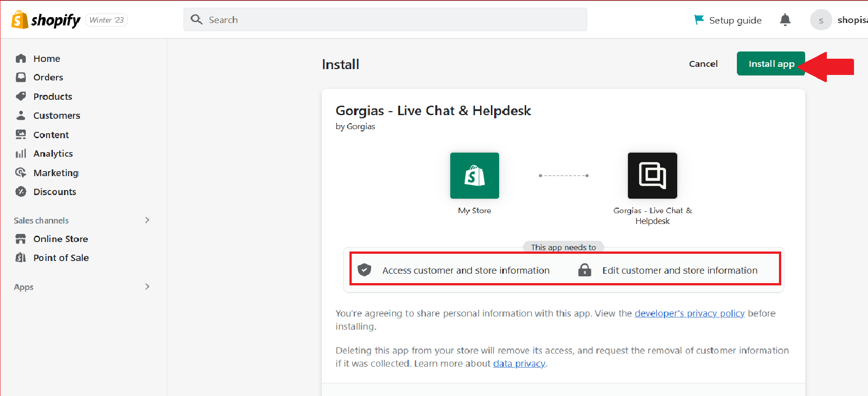Click the Shopify bag logo icon

click(x=19, y=20)
